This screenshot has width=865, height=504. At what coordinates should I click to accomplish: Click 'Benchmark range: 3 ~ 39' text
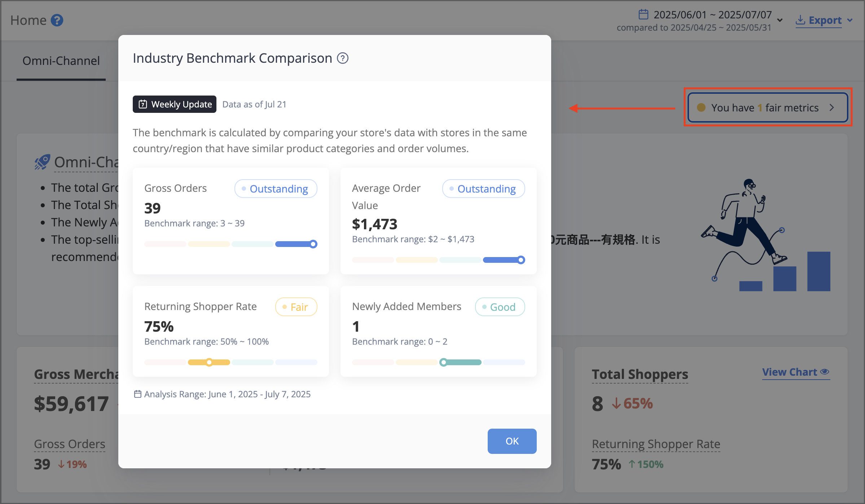coord(194,223)
